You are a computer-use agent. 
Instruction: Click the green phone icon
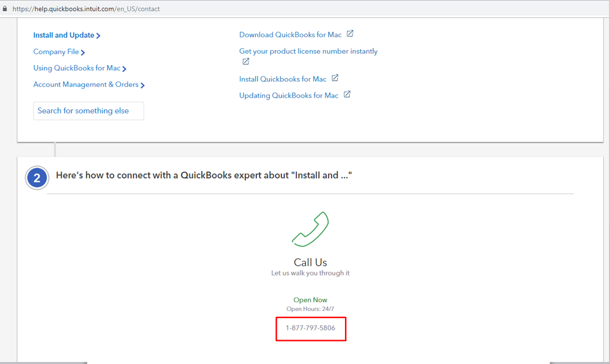[x=310, y=228]
